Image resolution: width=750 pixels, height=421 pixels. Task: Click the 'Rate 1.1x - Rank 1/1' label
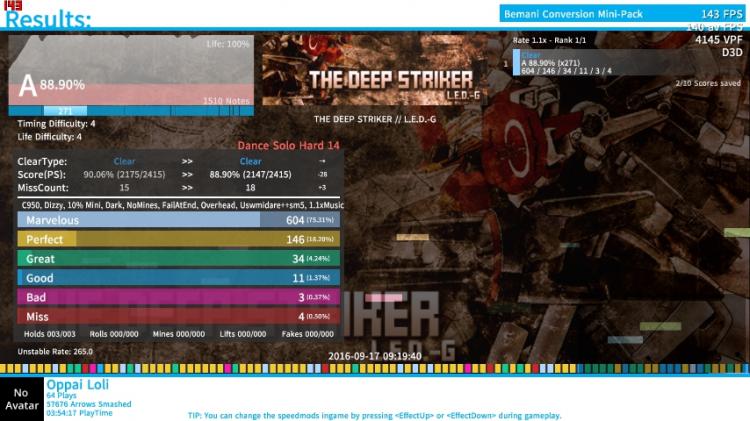click(x=549, y=40)
